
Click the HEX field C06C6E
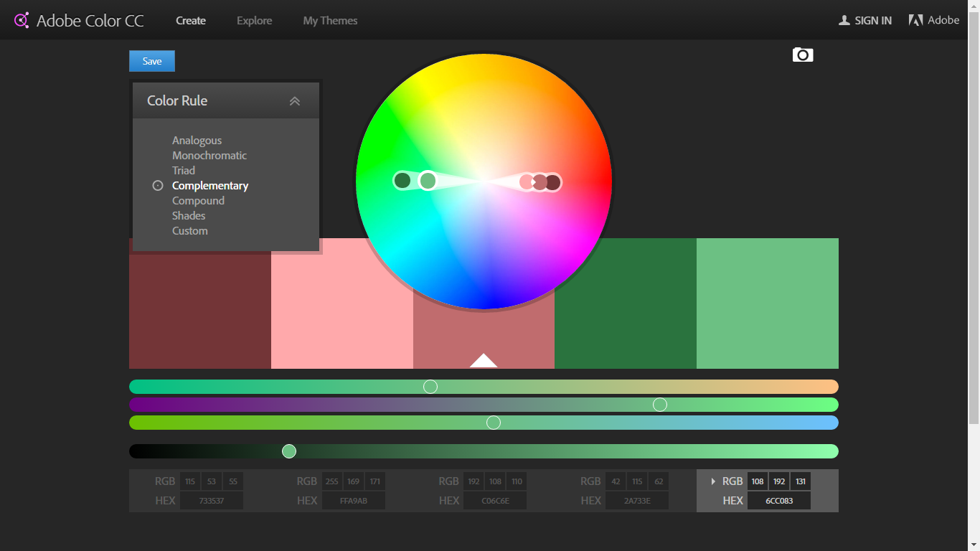tap(495, 501)
